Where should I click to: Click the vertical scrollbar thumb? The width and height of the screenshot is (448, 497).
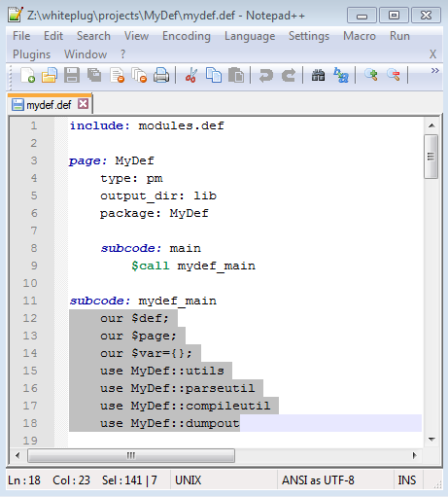coord(431,157)
